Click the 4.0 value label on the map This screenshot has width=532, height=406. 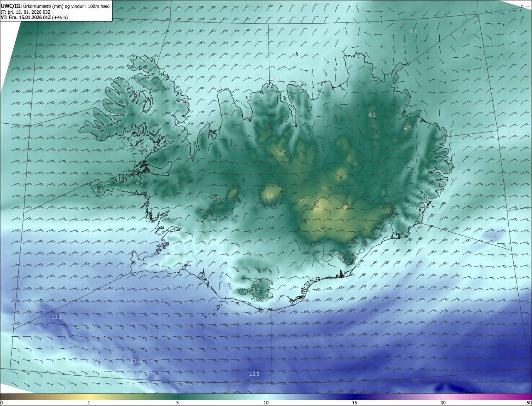coord(407,128)
